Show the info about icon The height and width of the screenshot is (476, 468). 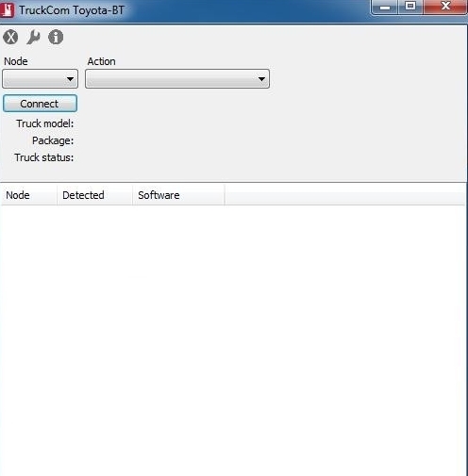[x=56, y=37]
